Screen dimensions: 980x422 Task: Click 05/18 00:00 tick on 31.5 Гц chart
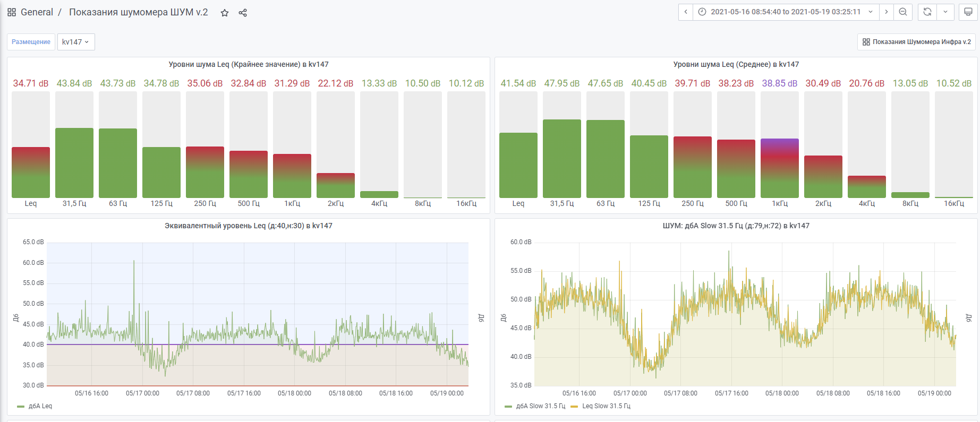click(782, 393)
